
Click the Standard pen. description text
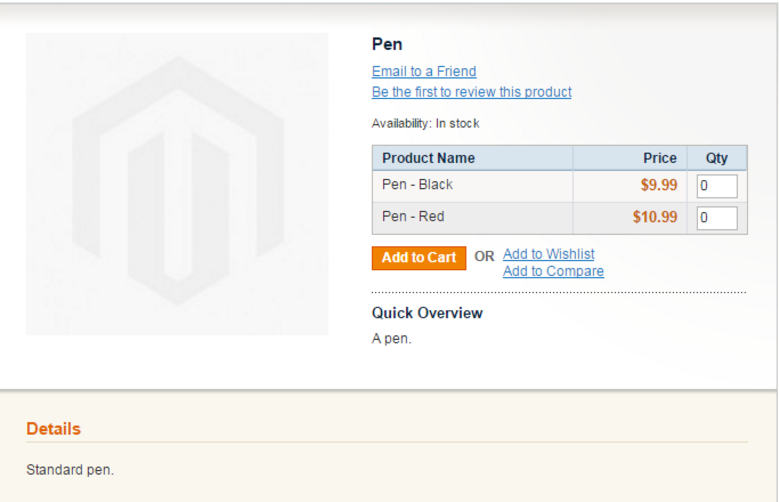point(70,470)
